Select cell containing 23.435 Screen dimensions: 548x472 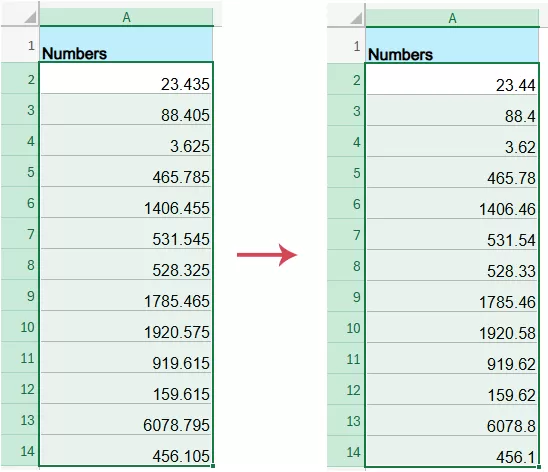tap(126, 78)
